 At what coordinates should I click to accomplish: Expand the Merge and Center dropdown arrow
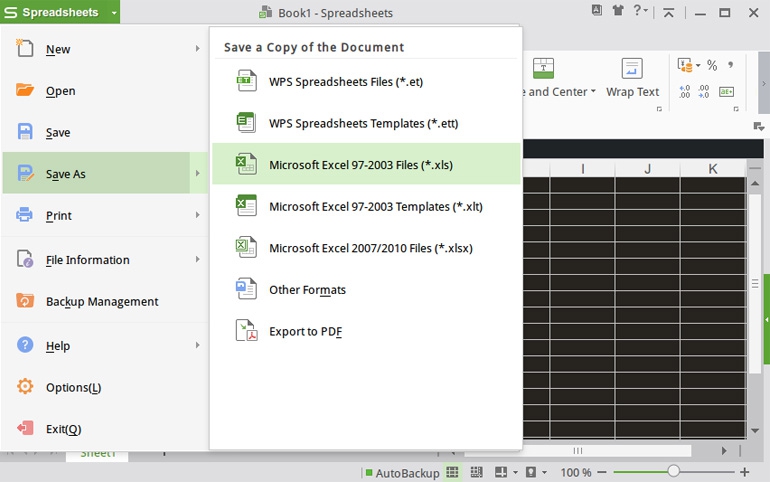point(593,92)
